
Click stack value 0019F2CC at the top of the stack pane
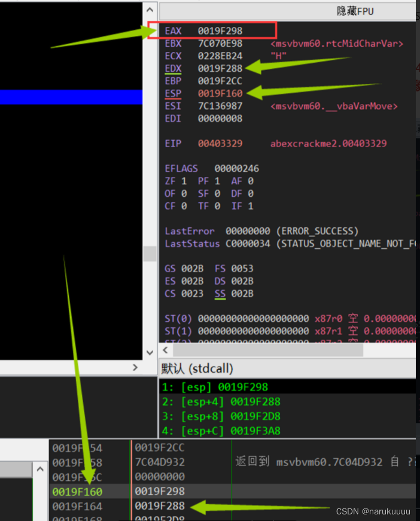pyautogui.click(x=160, y=447)
